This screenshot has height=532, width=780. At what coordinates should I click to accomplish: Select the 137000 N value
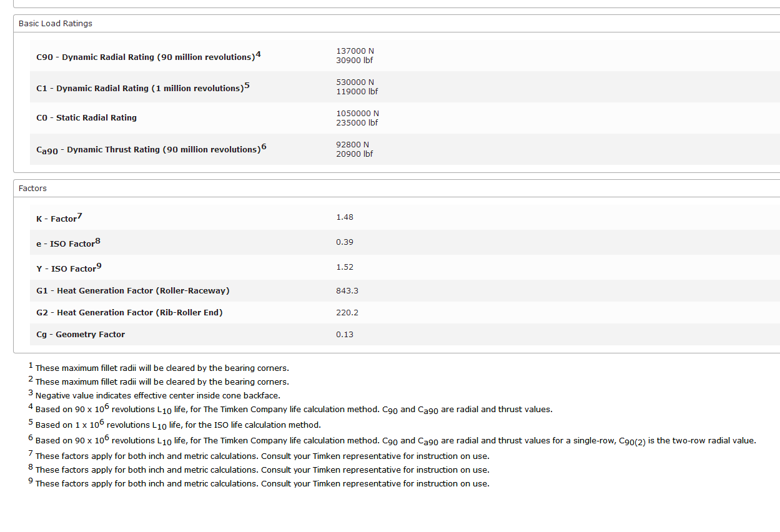pos(355,51)
